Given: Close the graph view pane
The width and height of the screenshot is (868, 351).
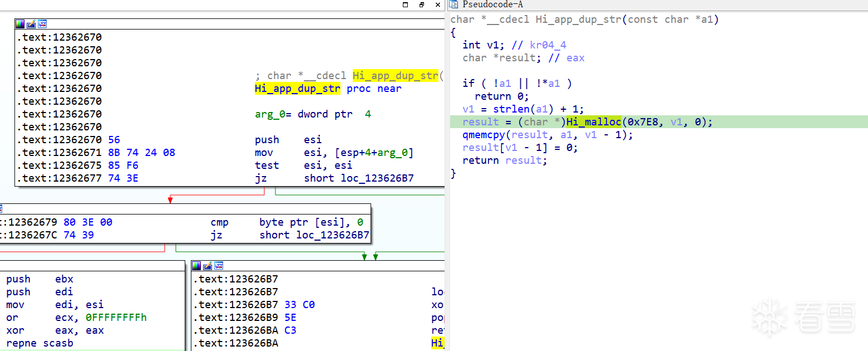Looking at the screenshot, I should coord(437,4).
